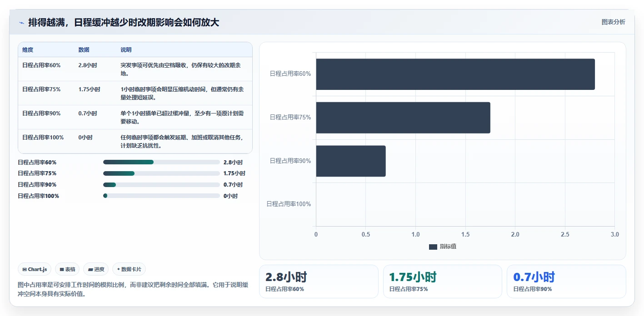Click the 数据 table column header
The height and width of the screenshot is (316, 644).
click(x=84, y=50)
